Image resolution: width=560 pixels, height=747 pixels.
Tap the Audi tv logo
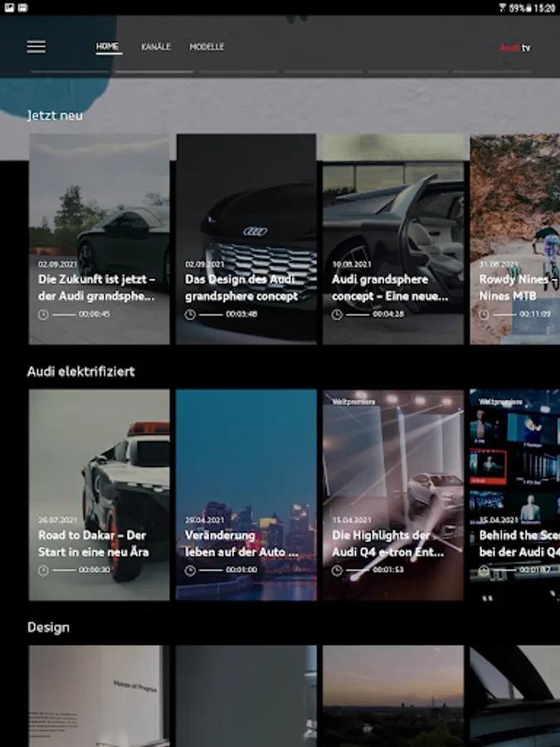[x=514, y=47]
